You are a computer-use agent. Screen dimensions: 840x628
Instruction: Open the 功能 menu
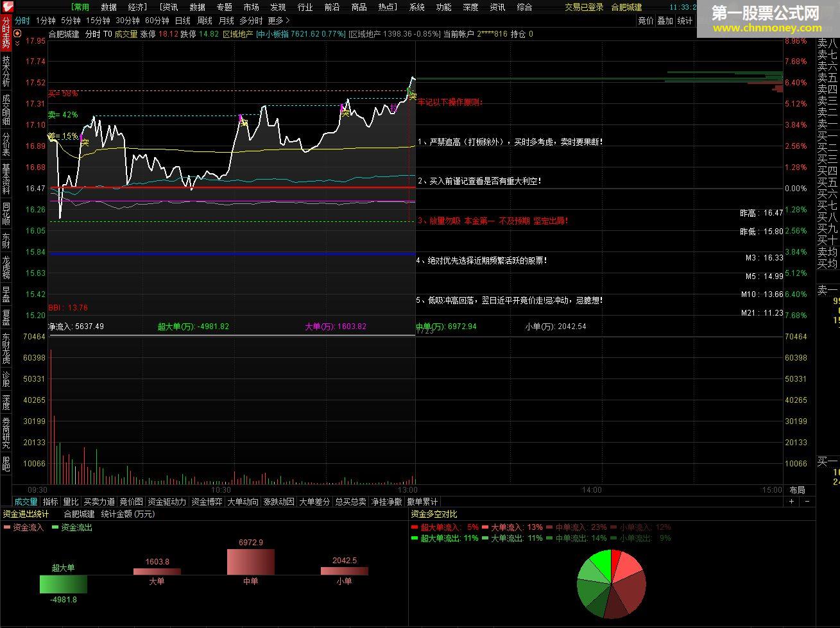[444, 7]
